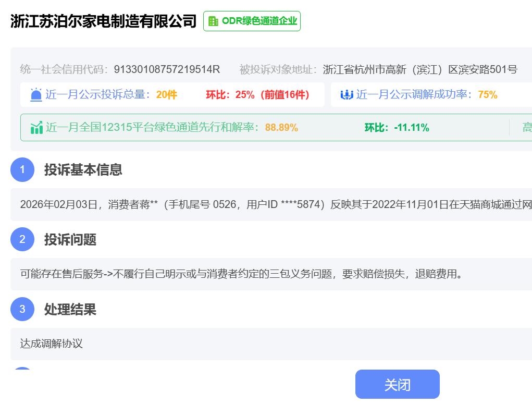This screenshot has width=532, height=404.
Task: Click the company name 浙江苏泊尔家电制造有限公司
Action: 103,21
